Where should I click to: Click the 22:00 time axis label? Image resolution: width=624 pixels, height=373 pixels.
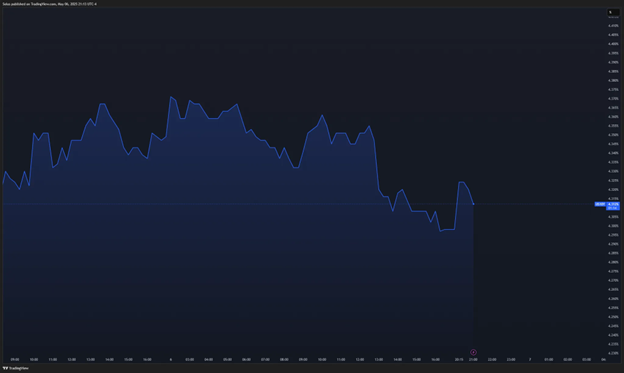tap(492, 359)
